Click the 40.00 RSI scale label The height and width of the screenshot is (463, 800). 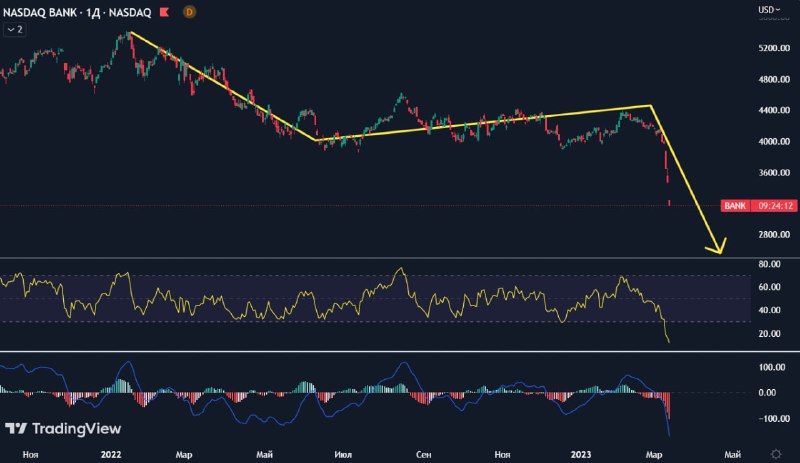769,310
